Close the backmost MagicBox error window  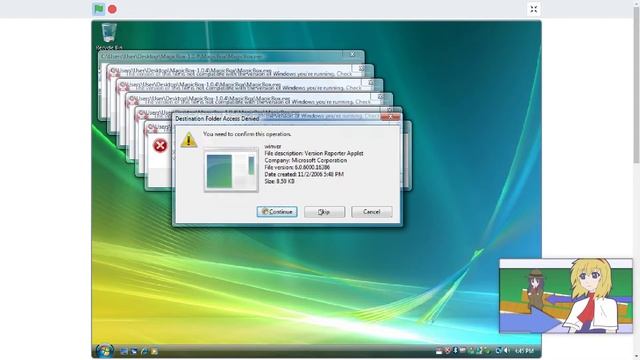[353, 54]
